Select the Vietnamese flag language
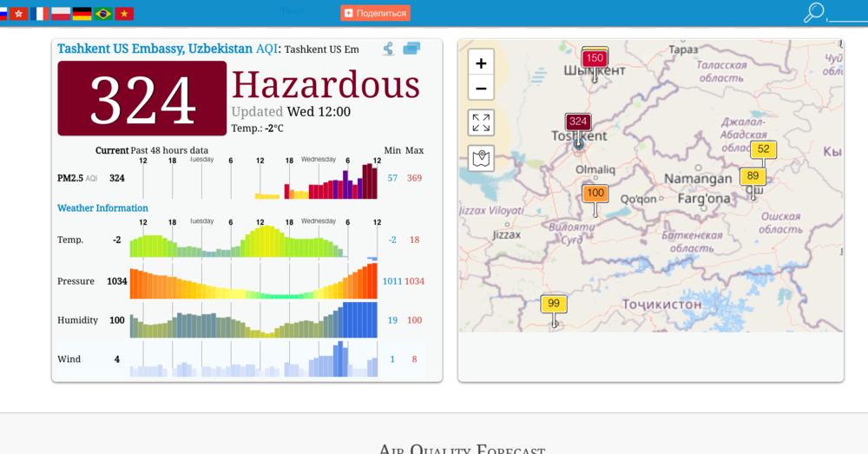 click(124, 13)
